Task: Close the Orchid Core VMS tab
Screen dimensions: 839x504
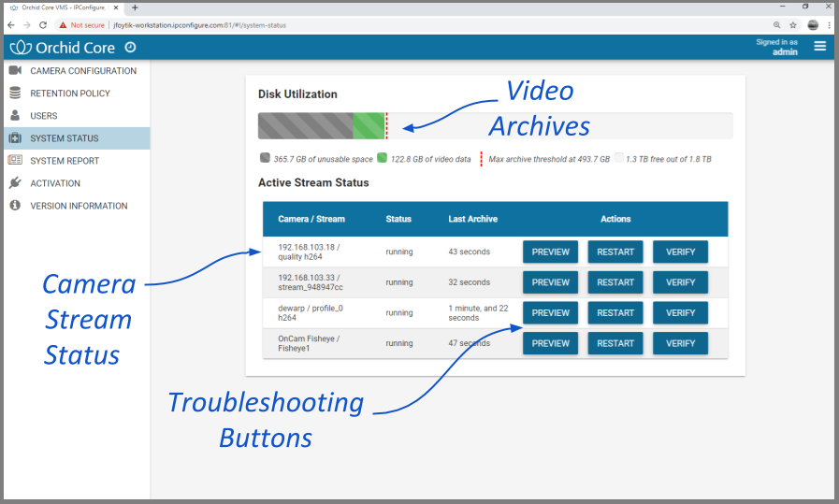Action: click(x=116, y=7)
